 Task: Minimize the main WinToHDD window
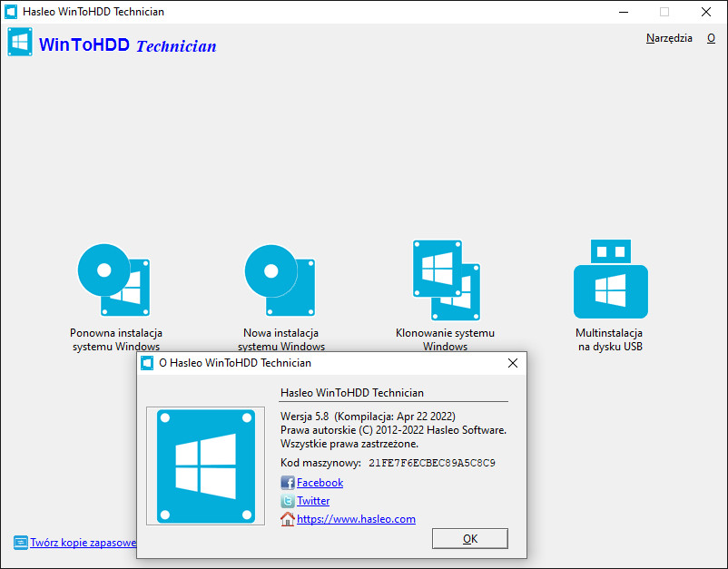[624, 12]
